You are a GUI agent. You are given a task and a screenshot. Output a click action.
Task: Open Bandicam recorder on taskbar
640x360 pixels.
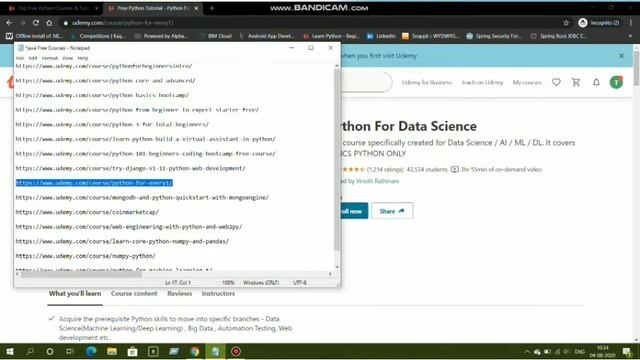coord(236,351)
